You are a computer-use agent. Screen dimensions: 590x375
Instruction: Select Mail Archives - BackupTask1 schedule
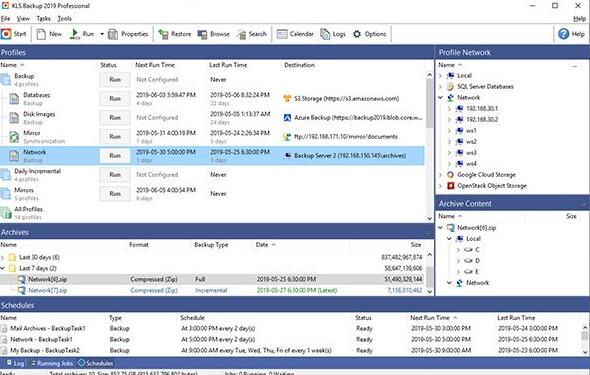(x=289, y=328)
